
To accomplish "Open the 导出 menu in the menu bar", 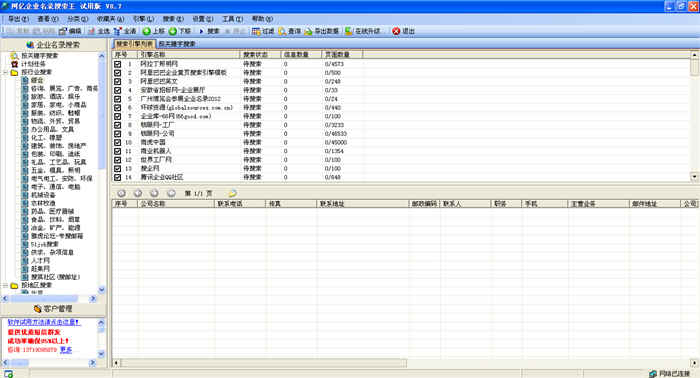I will tap(18, 19).
